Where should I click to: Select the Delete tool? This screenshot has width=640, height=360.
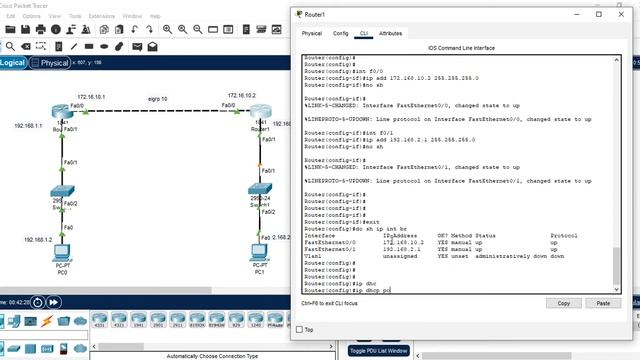[x=25, y=47]
